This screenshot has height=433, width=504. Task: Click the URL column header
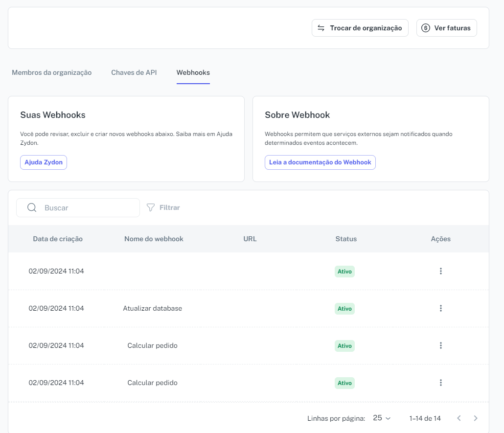(x=250, y=239)
